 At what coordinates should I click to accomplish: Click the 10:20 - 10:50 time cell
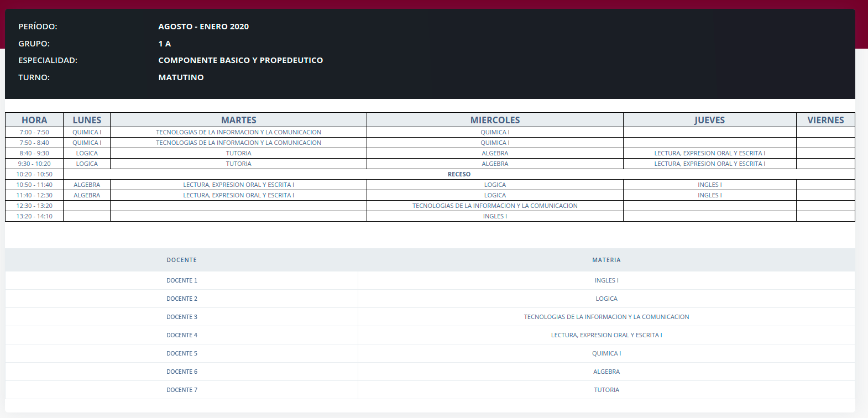pos(34,174)
